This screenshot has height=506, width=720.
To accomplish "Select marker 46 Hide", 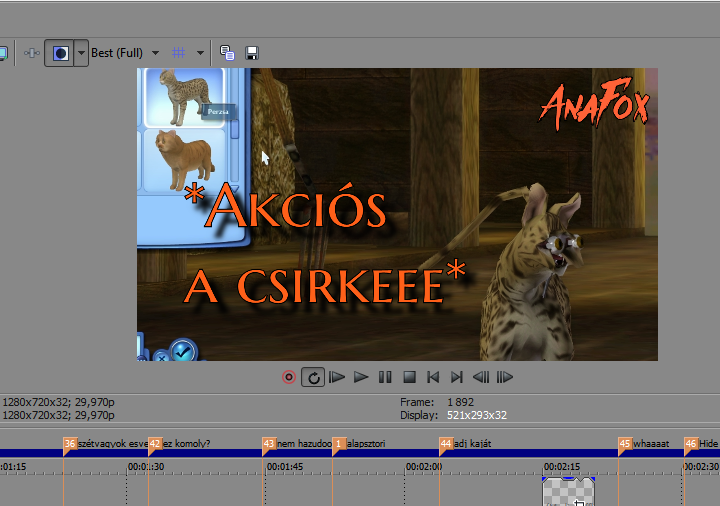I will (x=691, y=444).
